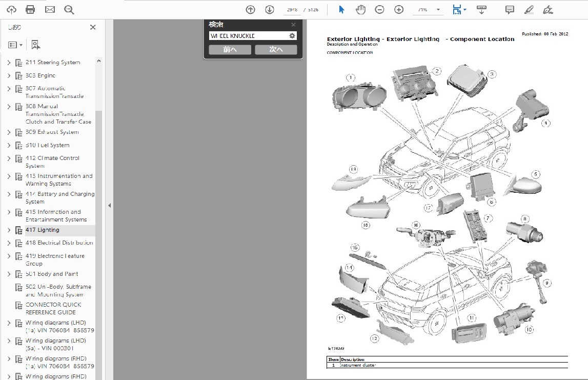The height and width of the screenshot is (380, 588).
Task: Print the document using the printer icon
Action: click(30, 10)
